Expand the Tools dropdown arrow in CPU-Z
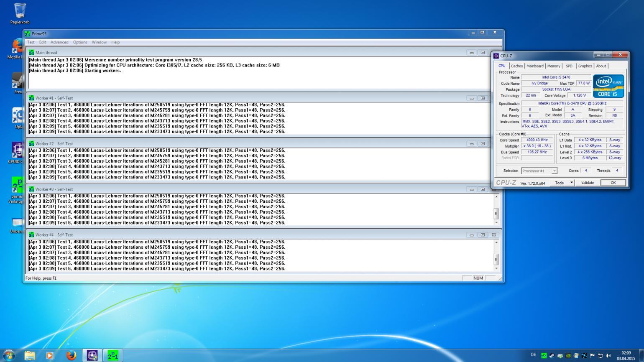The image size is (644, 362). pos(572,183)
